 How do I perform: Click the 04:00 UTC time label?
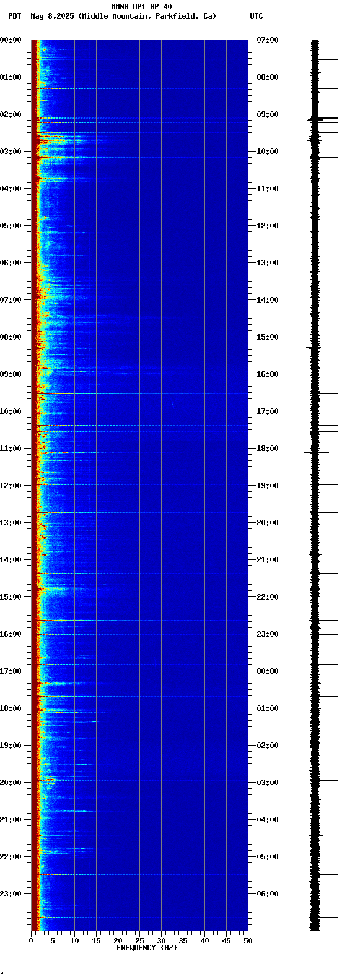pos(268,820)
